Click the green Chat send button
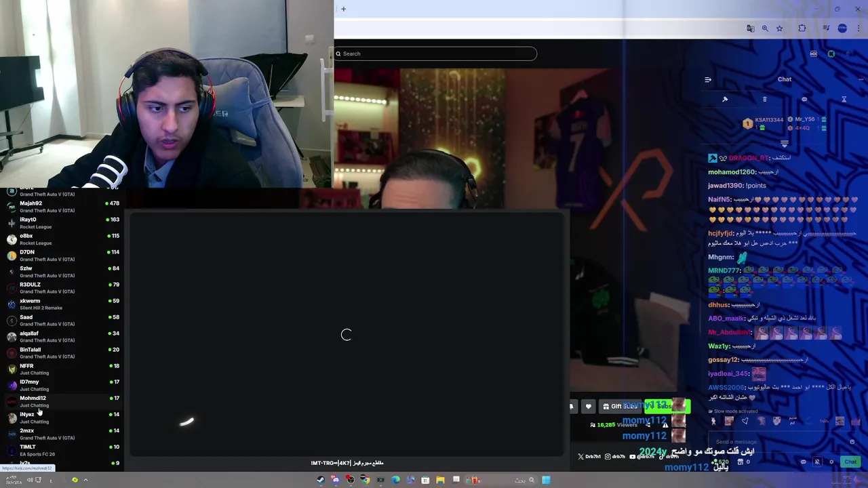 [x=850, y=462]
